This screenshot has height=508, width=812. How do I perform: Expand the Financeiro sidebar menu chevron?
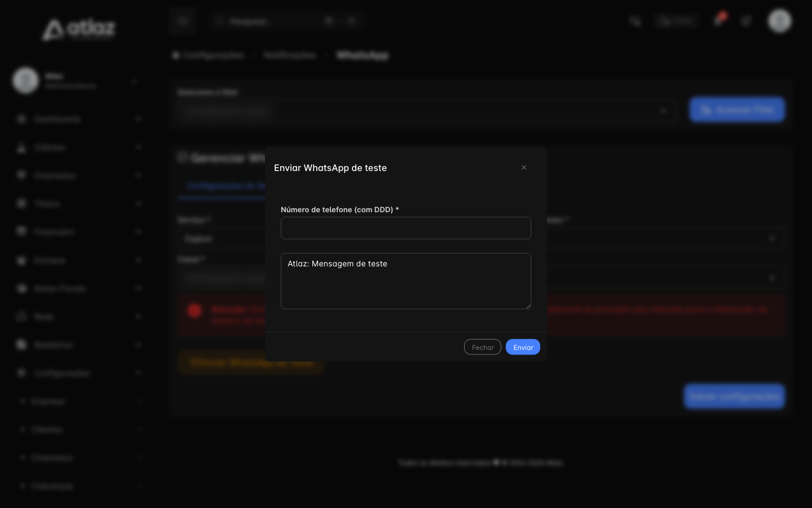139,232
